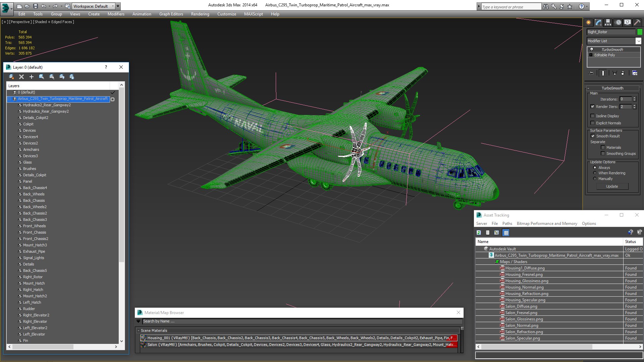644x362 pixels.
Task: Click the favorites star icon in InfoCenter
Action: pyautogui.click(x=570, y=6)
